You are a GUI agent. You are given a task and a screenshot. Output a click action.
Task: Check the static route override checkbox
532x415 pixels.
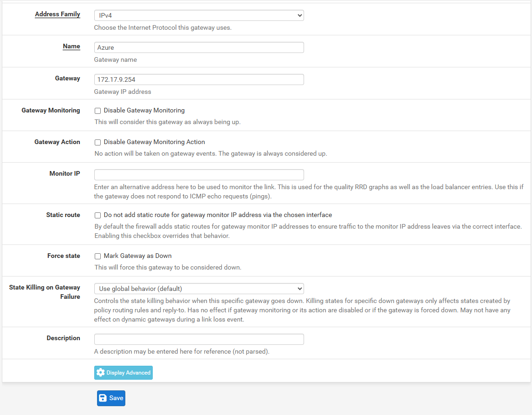97,215
